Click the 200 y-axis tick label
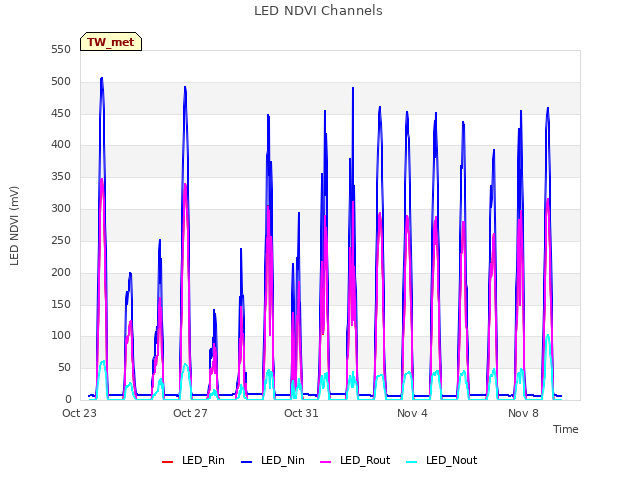This screenshot has width=640, height=480. [x=61, y=272]
